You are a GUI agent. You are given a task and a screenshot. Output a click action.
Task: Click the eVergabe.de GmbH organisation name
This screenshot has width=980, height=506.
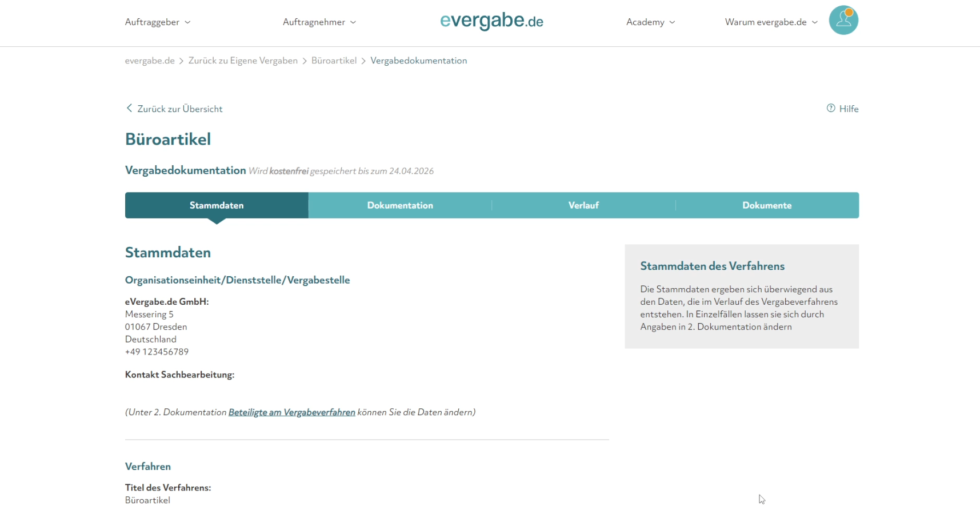(167, 301)
